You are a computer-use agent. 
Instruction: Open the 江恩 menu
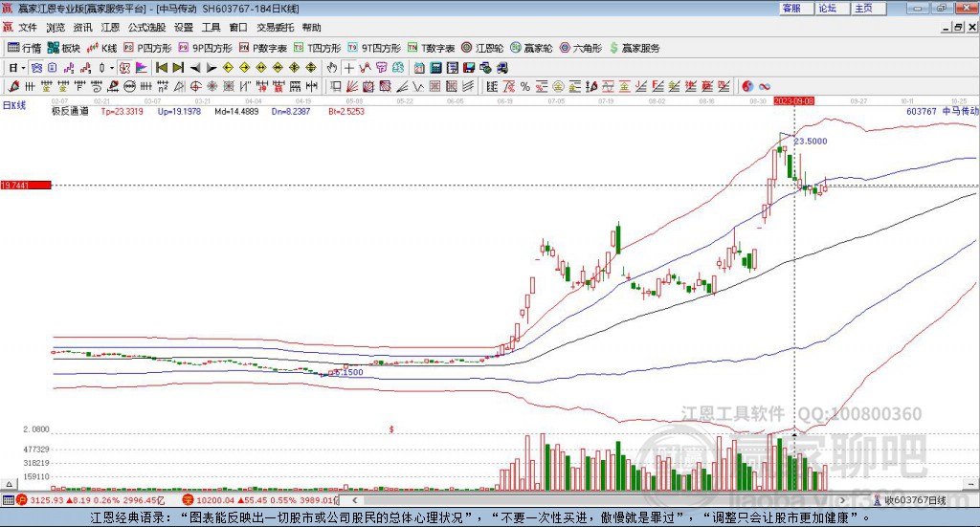[x=110, y=28]
